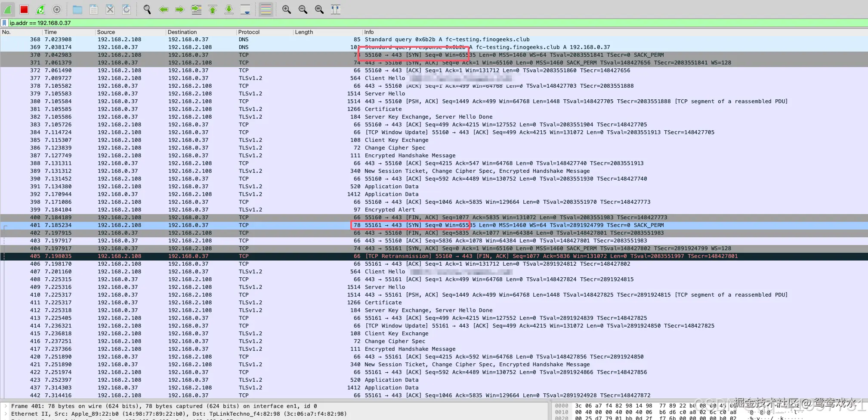Toggle packet list colorization
This screenshot has width=868, height=420.
click(x=266, y=9)
